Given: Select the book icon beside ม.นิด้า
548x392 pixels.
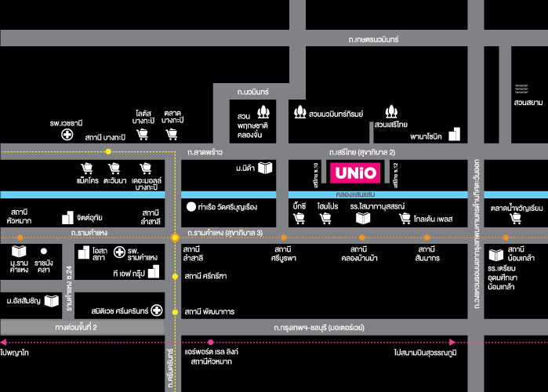Looking at the screenshot, I should pos(267,169).
